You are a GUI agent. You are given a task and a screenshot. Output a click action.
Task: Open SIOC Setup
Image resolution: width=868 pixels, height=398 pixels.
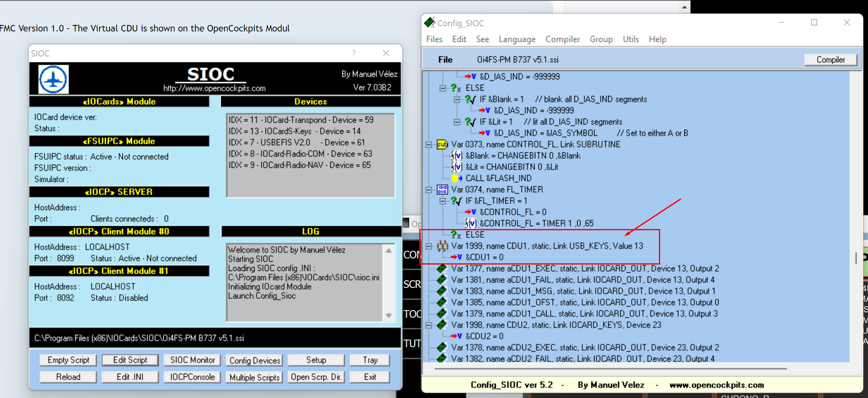click(316, 360)
